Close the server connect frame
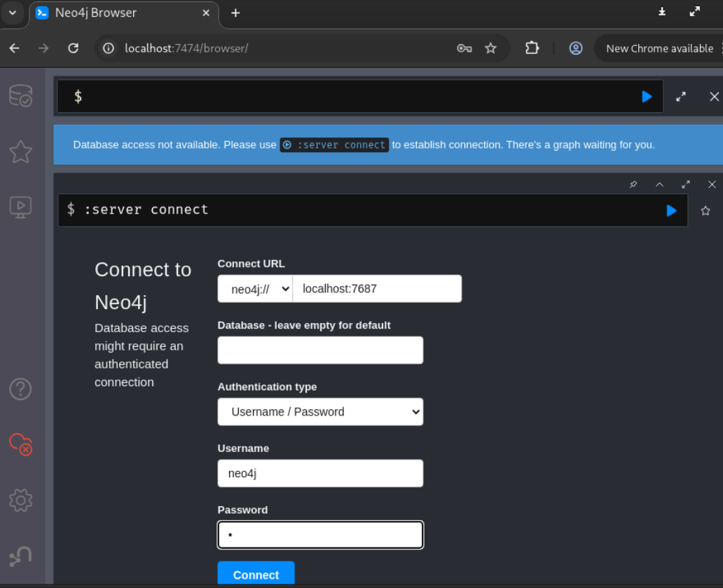The height and width of the screenshot is (588, 723). [x=712, y=184]
